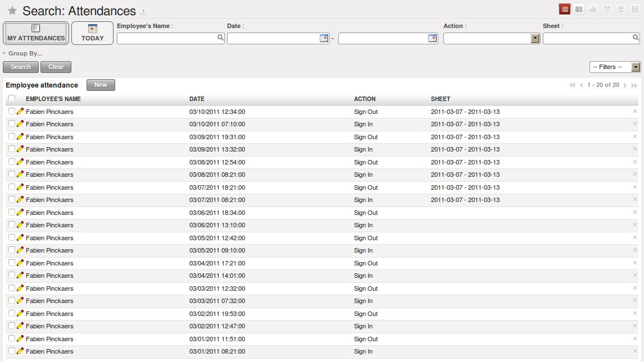Switch to the calendar view icon
Screen dimensions: 644x362
(x=607, y=9)
